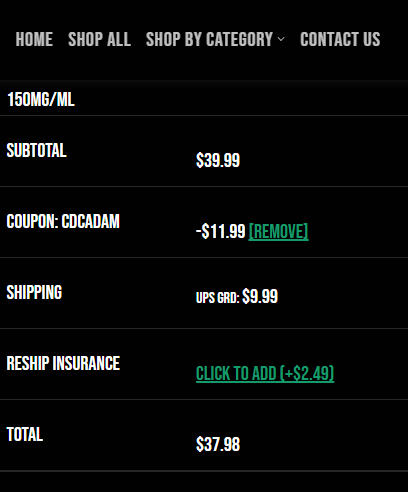Screen dimensions: 408x492
Task: Select the $37.98 total amount
Action: click(x=218, y=444)
